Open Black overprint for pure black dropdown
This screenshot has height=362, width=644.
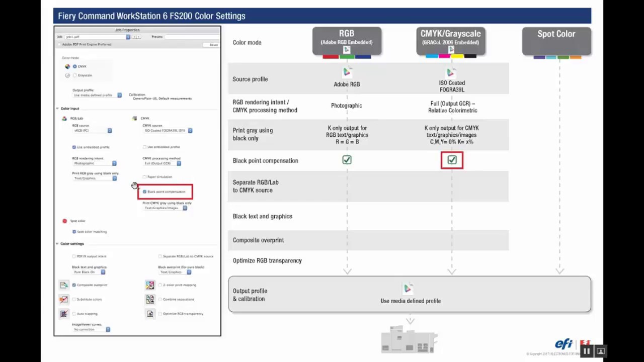click(175, 272)
